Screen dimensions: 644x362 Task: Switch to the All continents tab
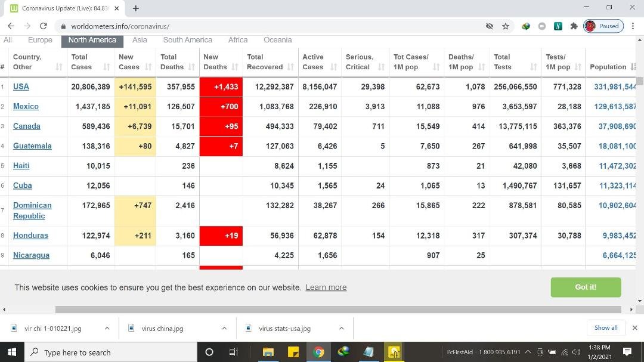[x=7, y=40]
